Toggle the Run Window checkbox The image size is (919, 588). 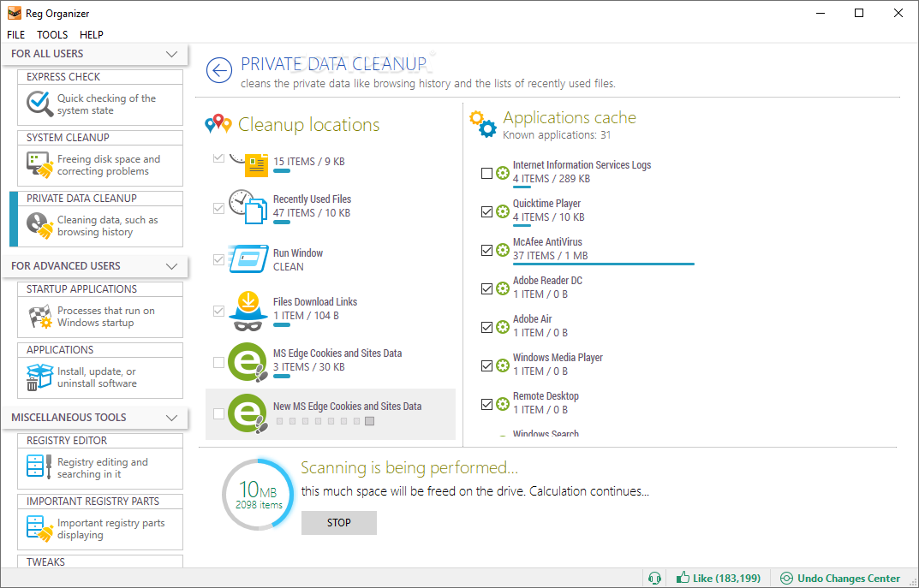tap(218, 259)
